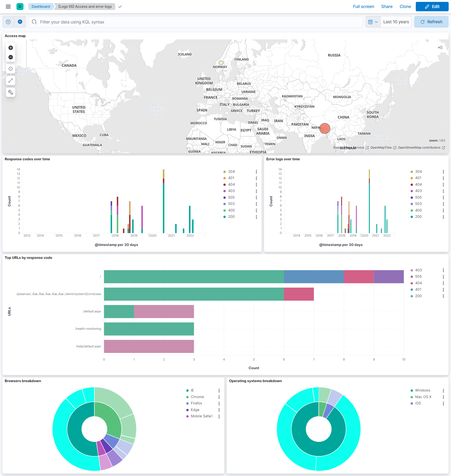Click the Dashboard breadcrumb

(40, 7)
